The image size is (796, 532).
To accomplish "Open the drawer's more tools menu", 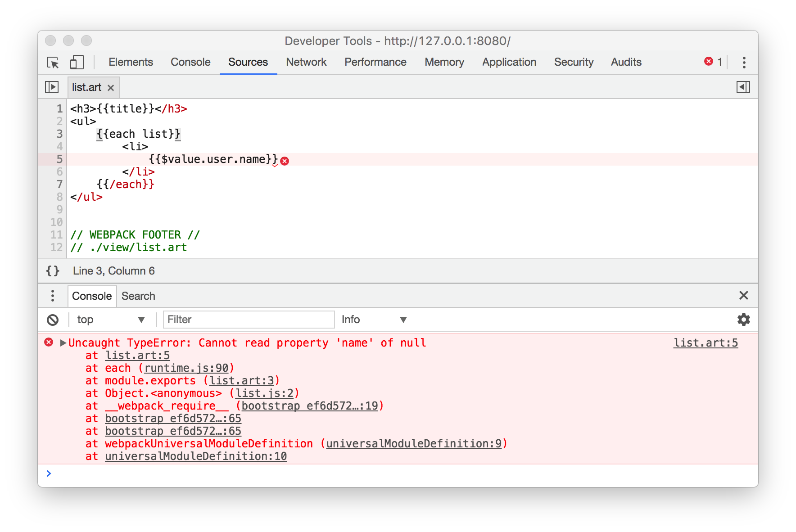I will point(53,296).
